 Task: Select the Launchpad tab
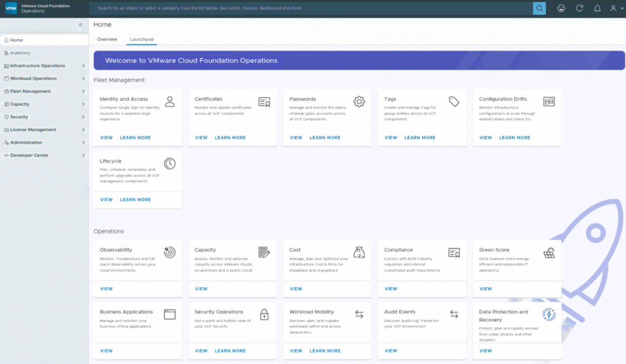[x=142, y=39]
